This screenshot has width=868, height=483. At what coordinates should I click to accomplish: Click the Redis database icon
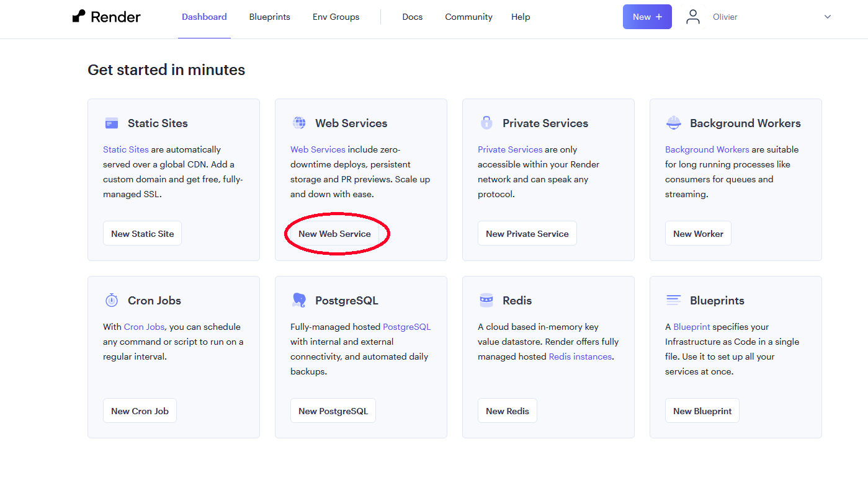click(x=486, y=300)
